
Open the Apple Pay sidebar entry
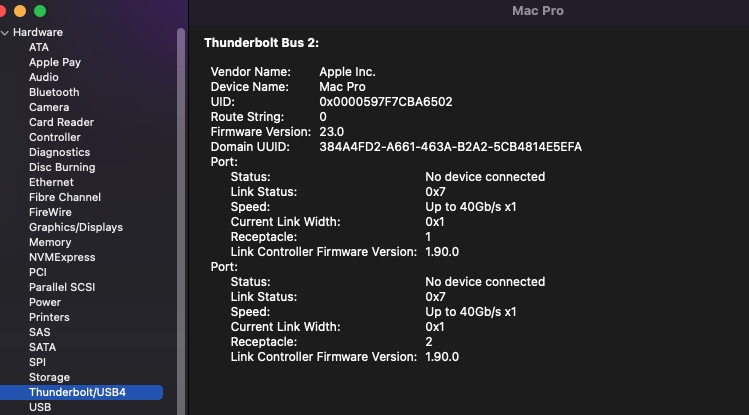55,62
